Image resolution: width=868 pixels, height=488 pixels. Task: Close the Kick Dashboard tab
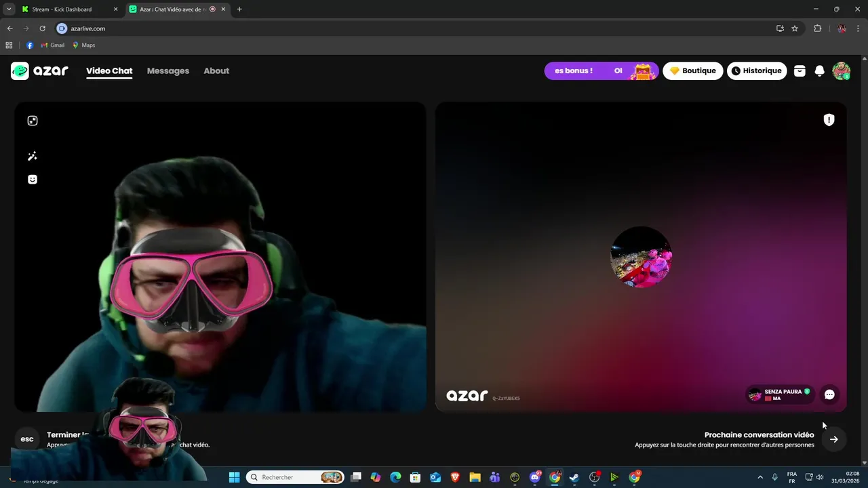point(115,9)
